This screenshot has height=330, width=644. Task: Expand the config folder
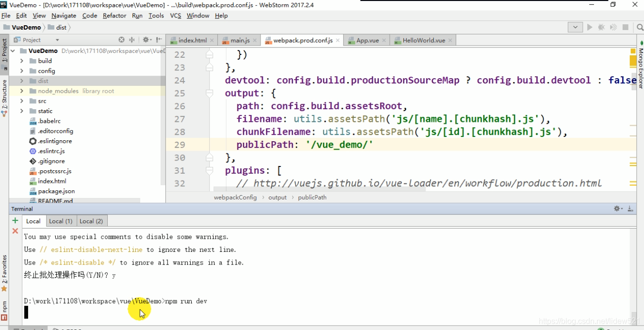(22, 71)
